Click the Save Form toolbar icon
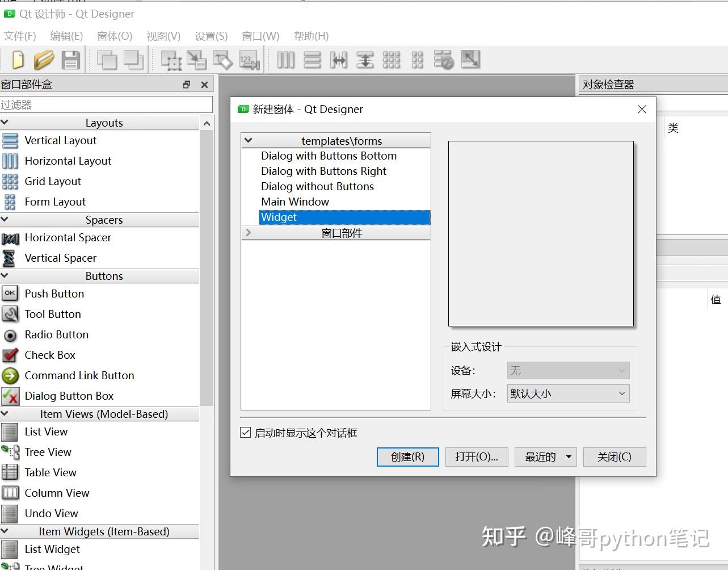Viewport: 728px width, 570px height. pyautogui.click(x=70, y=60)
